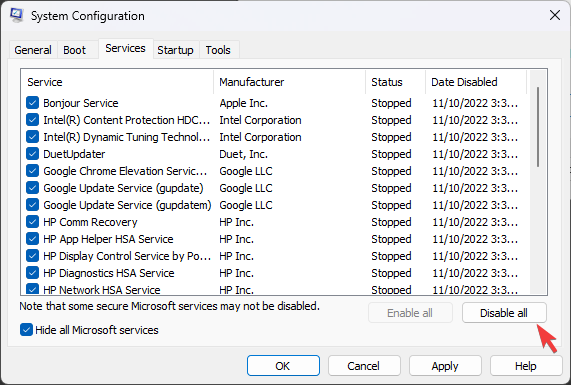Click the services list vertical scrollbar
Image resolution: width=571 pixels, height=385 pixels.
(538, 182)
